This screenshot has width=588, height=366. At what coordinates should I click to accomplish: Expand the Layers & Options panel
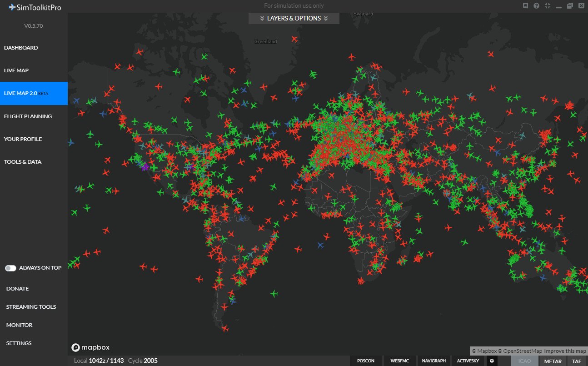click(294, 19)
